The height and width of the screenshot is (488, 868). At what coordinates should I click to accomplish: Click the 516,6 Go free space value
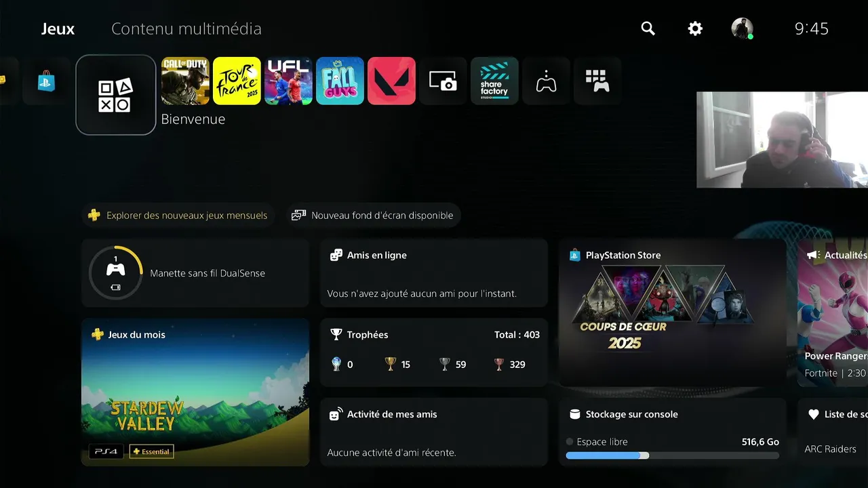click(x=760, y=442)
